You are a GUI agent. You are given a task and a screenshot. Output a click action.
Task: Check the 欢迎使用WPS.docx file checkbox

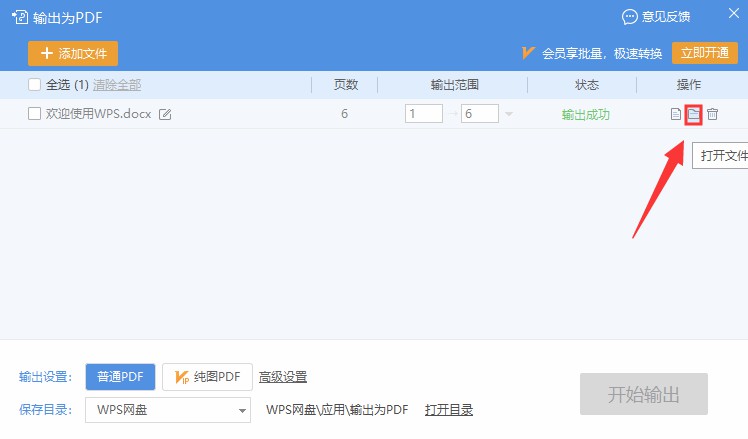(x=35, y=114)
